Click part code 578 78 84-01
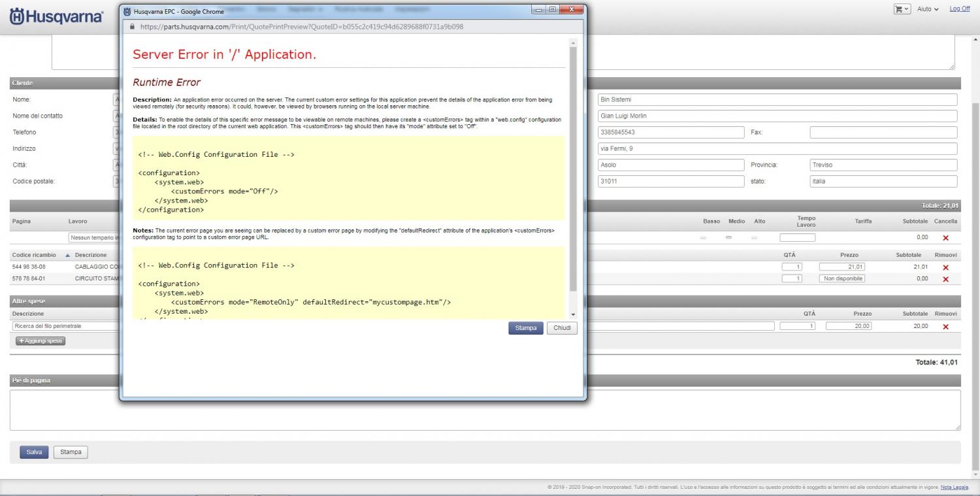 pyautogui.click(x=30, y=278)
